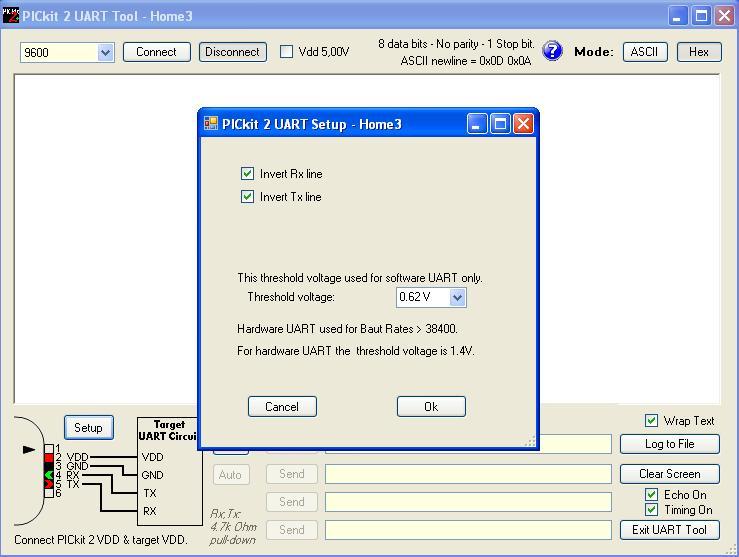
Task: Minimize the PICkit 2 UART Tool window
Action: (677, 16)
